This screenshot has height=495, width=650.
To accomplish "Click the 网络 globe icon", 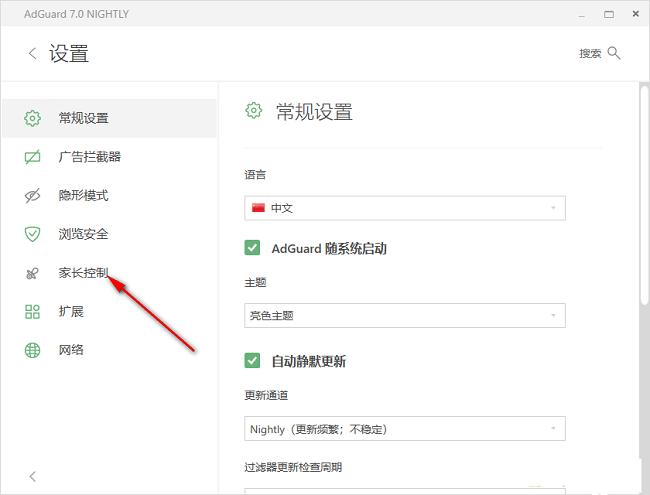I will click(32, 350).
